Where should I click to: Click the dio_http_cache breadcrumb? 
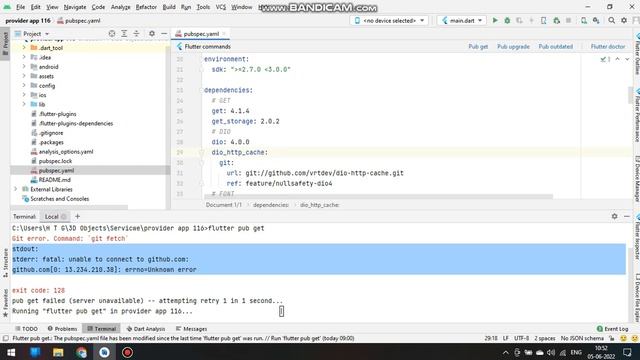tap(320, 205)
